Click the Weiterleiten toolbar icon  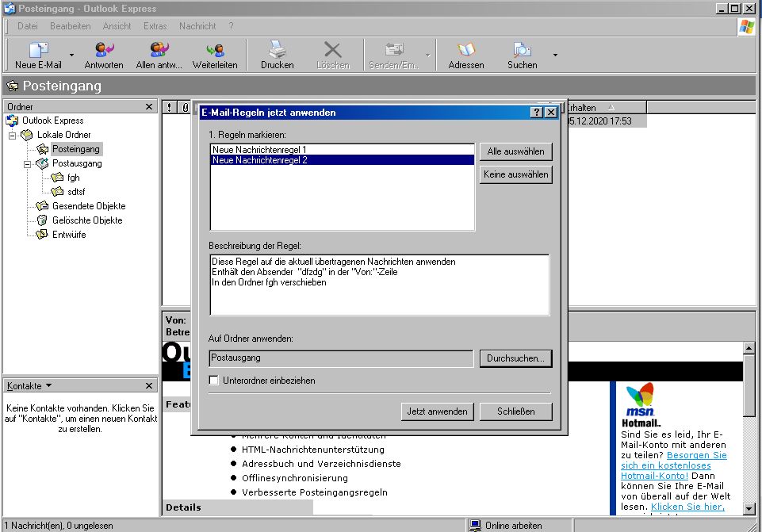pyautogui.click(x=215, y=50)
